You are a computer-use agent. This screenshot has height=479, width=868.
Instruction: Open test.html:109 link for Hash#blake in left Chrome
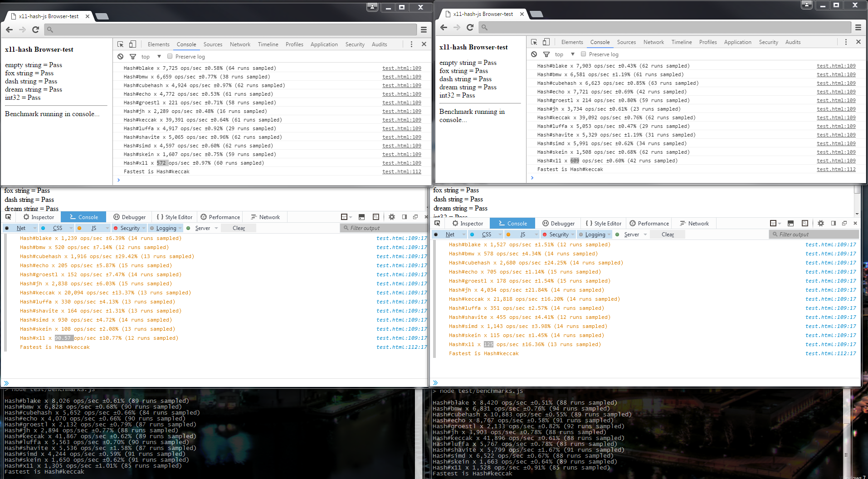point(401,68)
